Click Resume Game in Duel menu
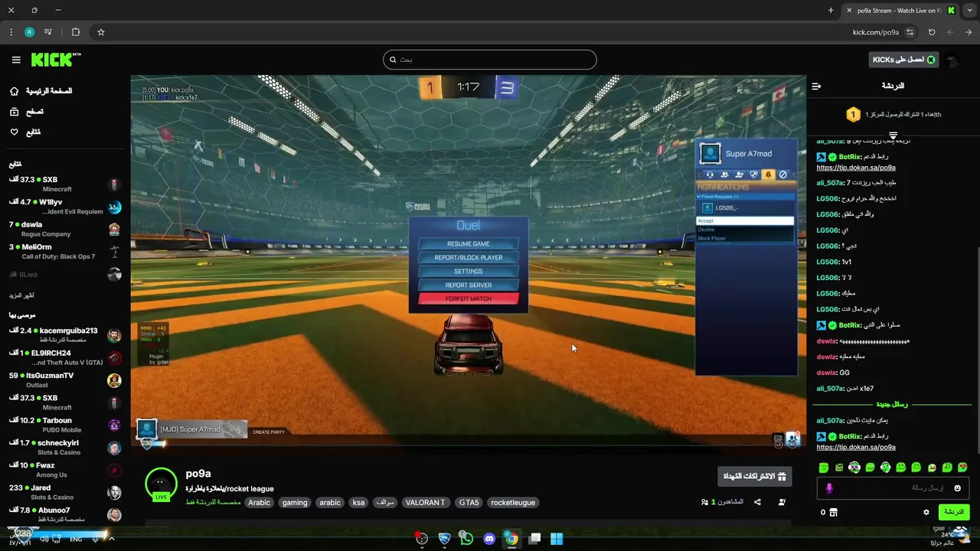Viewport: 980px width, 551px height. point(469,243)
